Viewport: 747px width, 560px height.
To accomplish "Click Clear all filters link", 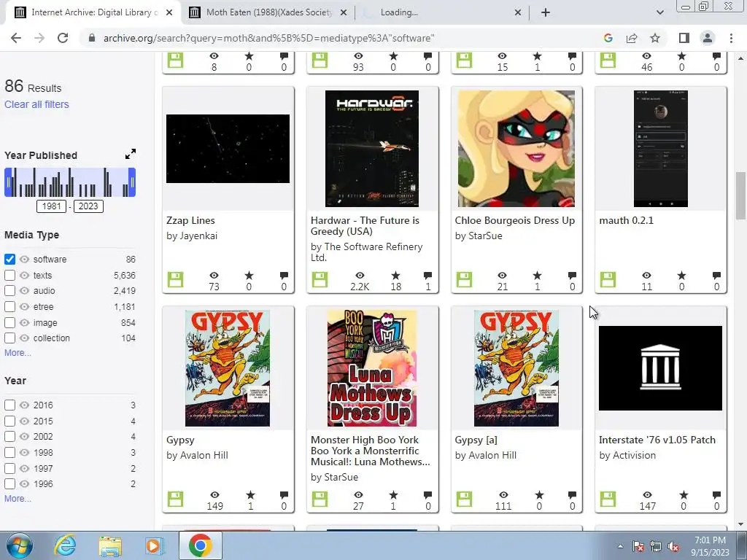I will coord(36,104).
